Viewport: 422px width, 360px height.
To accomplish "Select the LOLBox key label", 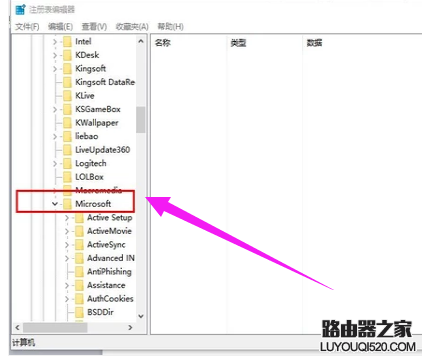I will pos(89,177).
